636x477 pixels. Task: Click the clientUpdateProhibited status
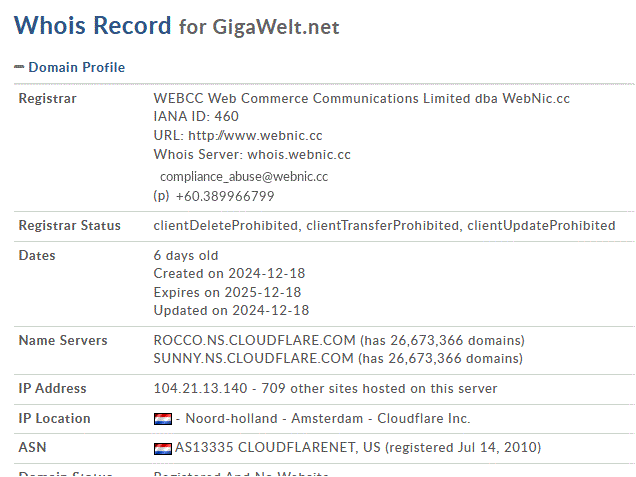[541, 226]
